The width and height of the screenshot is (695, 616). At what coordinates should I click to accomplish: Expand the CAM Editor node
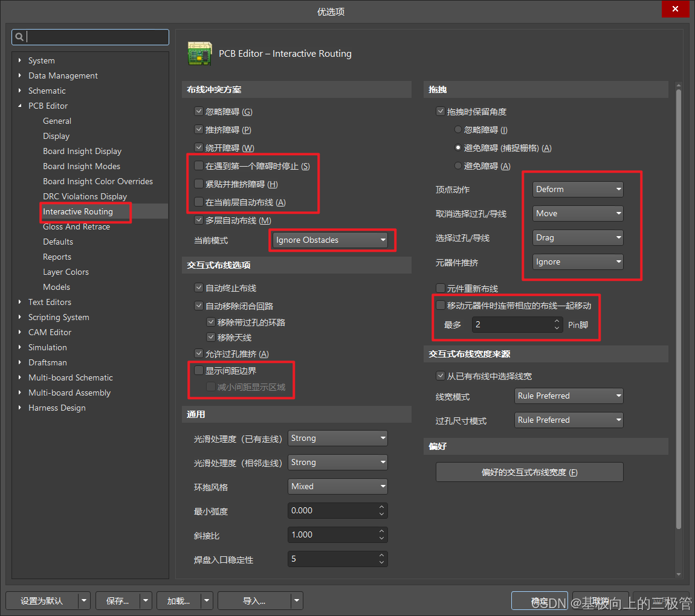(19, 332)
